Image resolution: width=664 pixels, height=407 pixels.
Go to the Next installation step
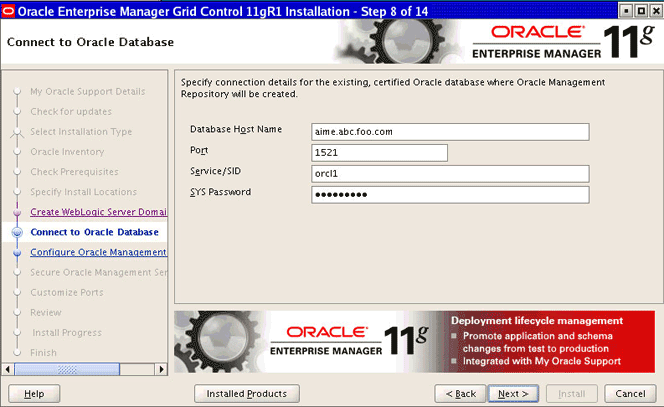513,394
